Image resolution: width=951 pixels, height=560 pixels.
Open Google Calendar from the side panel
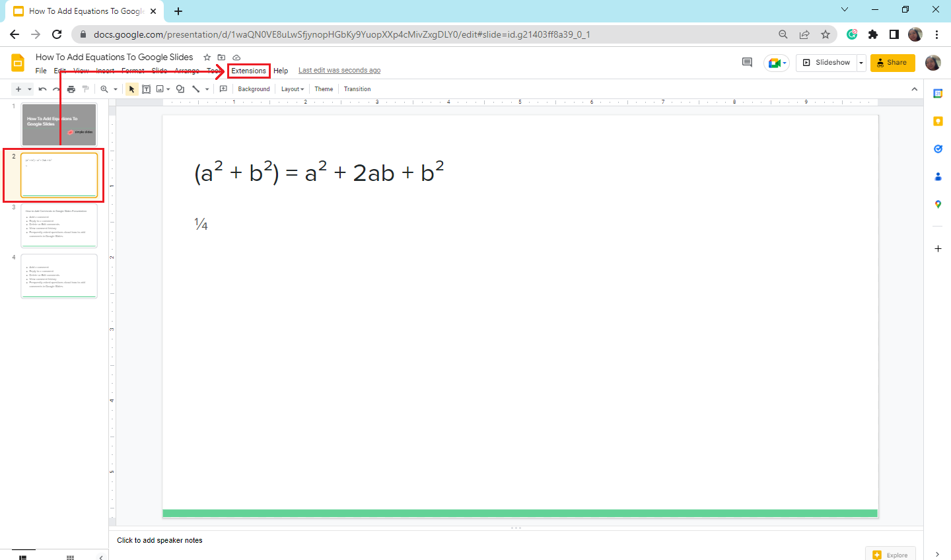click(x=937, y=93)
